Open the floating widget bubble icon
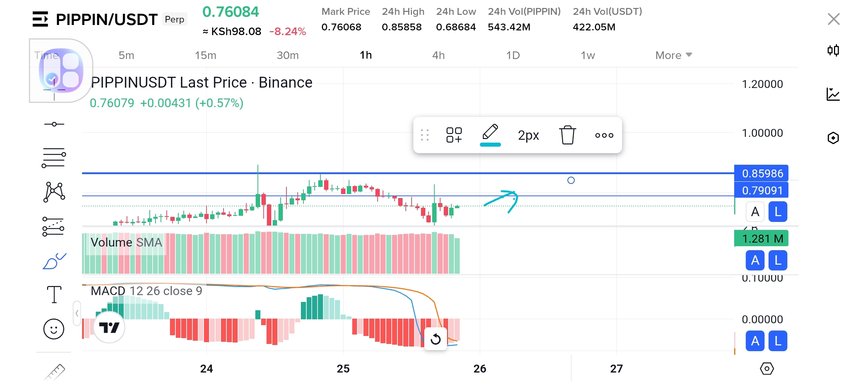The image size is (868, 391). [61, 71]
